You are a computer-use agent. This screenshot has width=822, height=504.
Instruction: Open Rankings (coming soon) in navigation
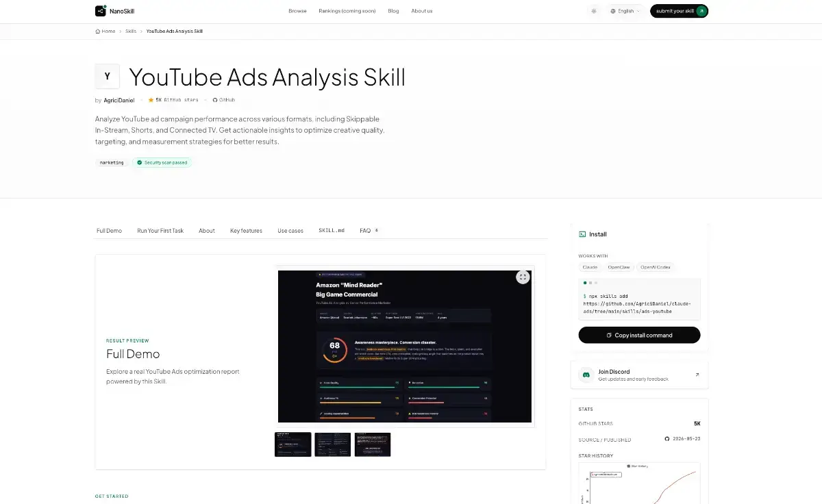tap(347, 11)
